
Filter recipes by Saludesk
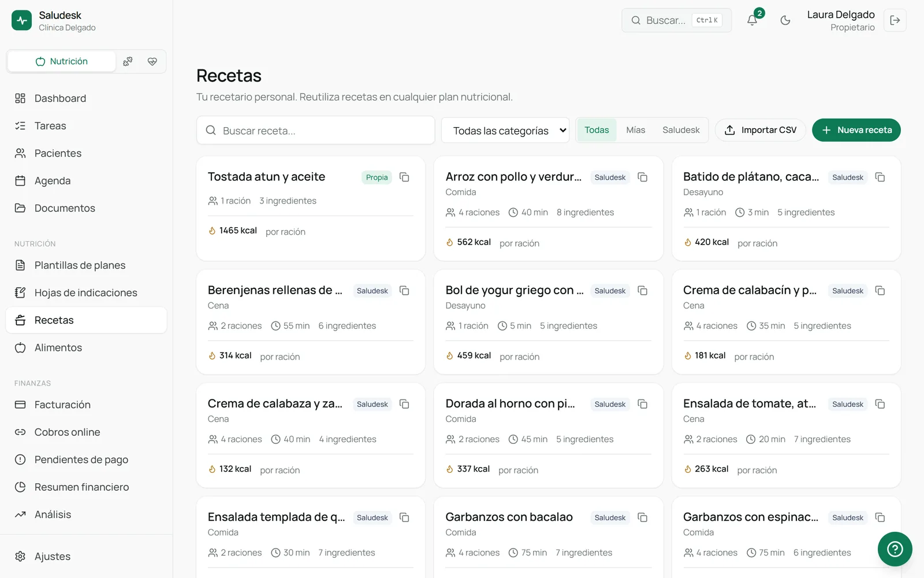pyautogui.click(x=681, y=130)
